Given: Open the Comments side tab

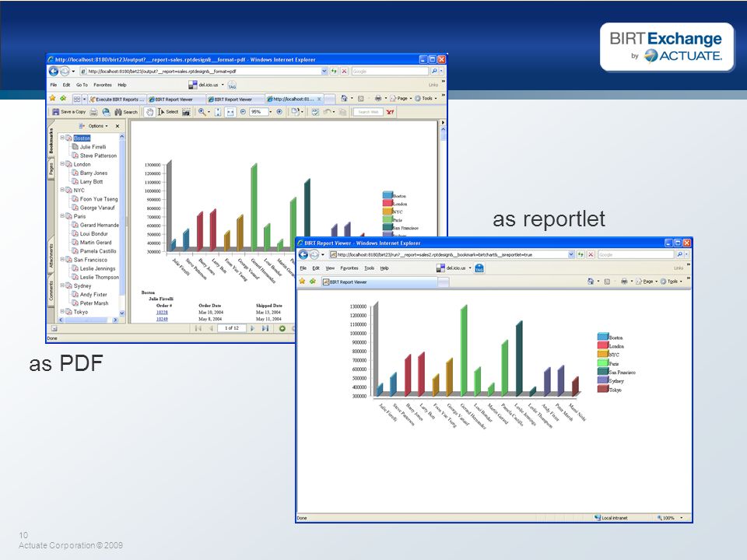Looking at the screenshot, I should pyautogui.click(x=51, y=290).
